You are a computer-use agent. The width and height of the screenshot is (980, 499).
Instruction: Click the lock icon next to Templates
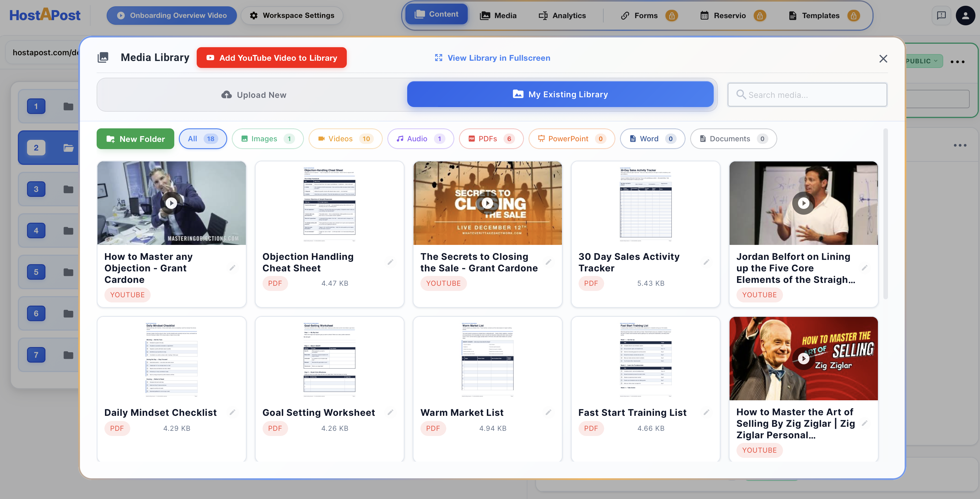pos(853,16)
